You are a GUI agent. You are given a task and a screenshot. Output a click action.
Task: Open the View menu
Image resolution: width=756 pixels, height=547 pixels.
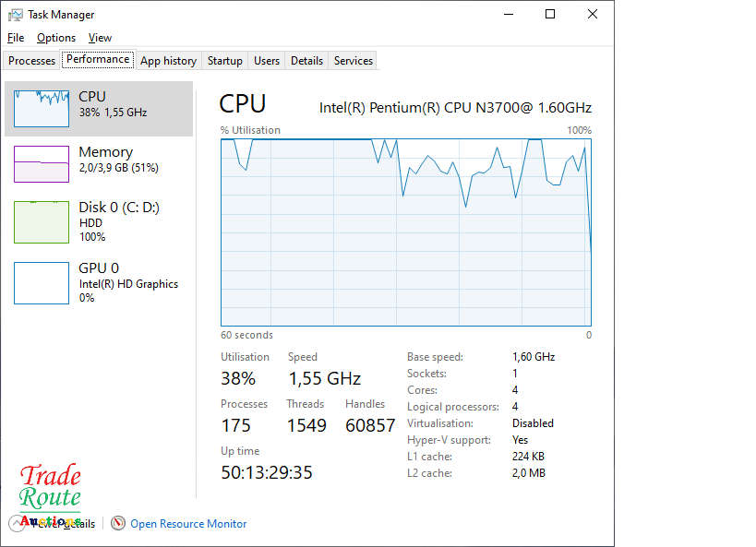(x=100, y=38)
